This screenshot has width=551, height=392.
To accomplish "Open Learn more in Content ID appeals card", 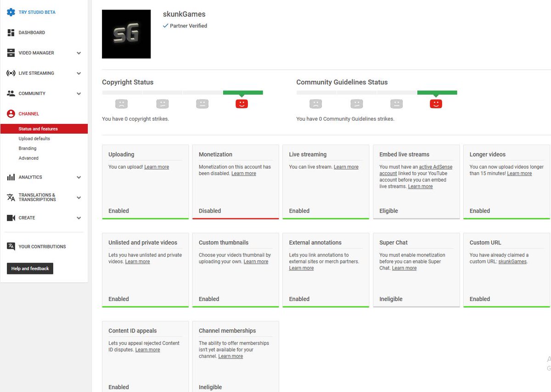I will click(x=147, y=350).
